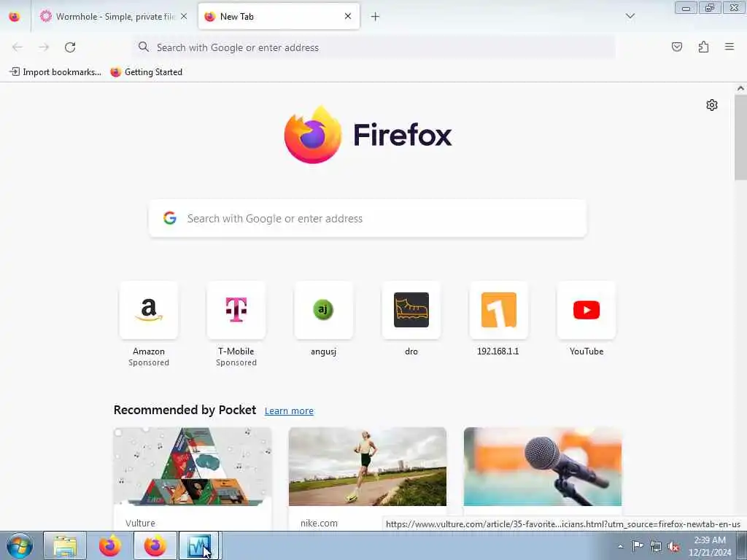Open the Vulture story thumbnail
Viewport: 747px width, 560px height.
193,467
